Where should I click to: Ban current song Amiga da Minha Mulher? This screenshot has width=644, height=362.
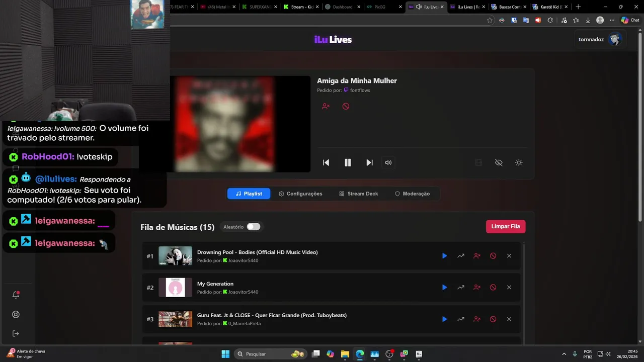click(x=346, y=106)
